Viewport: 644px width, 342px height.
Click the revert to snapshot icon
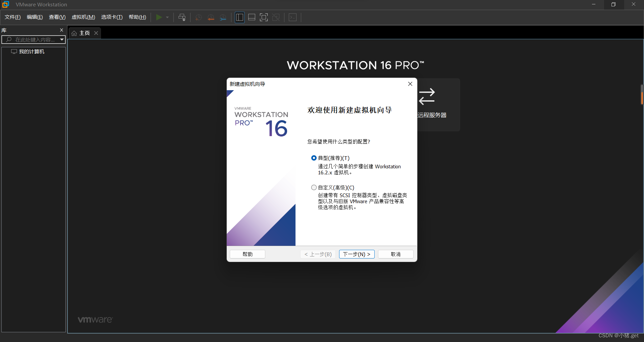[211, 17]
